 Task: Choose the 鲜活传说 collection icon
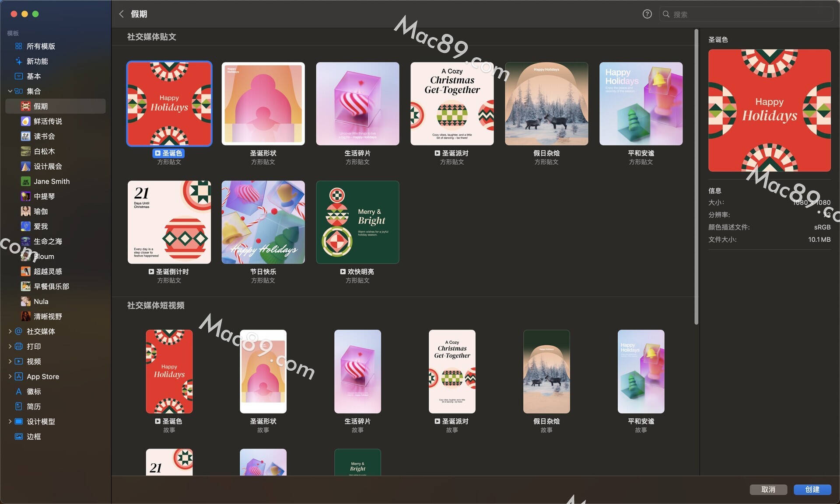pos(26,121)
